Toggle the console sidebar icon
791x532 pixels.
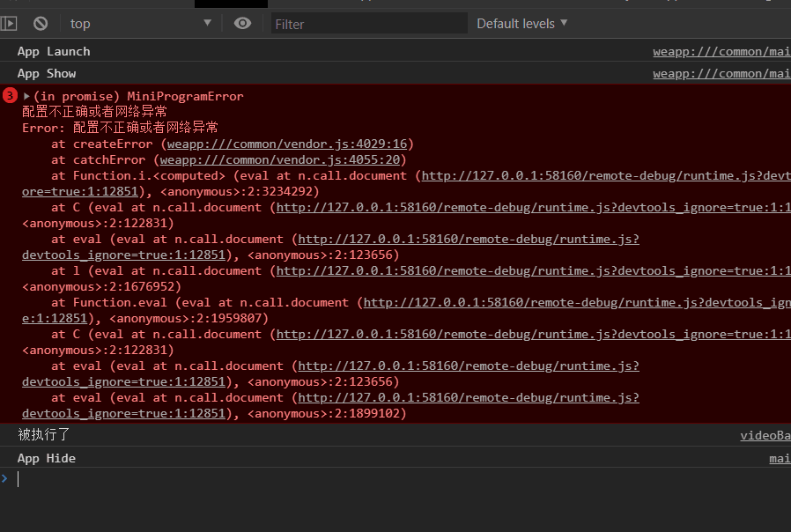click(x=9, y=23)
